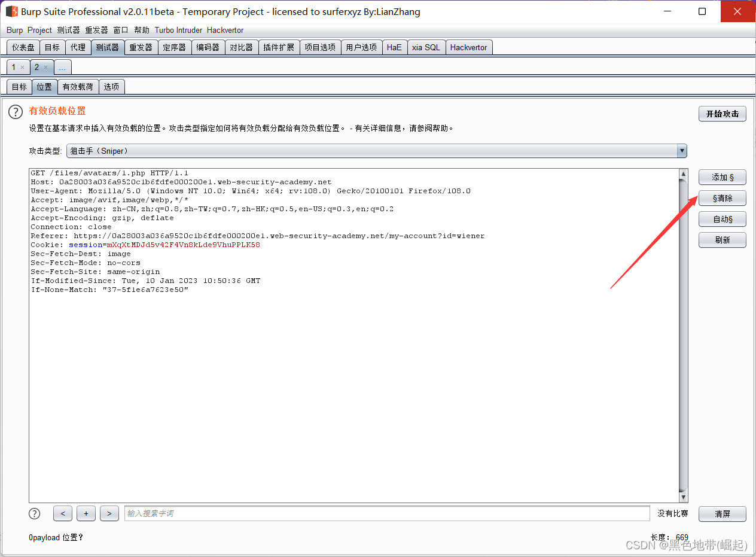
Task: Click the 没有比赛 match count label
Action: pyautogui.click(x=673, y=513)
